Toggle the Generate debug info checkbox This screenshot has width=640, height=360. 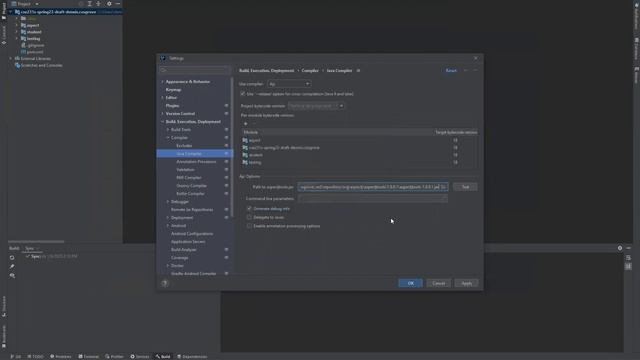pos(249,209)
